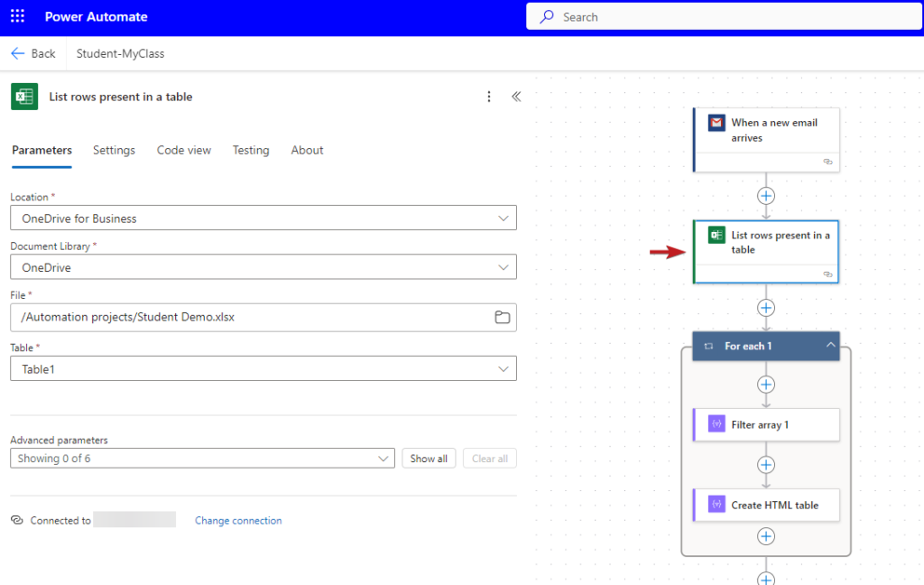The image size is (924, 585).
Task: Add step below the For each container
Action: click(x=766, y=579)
